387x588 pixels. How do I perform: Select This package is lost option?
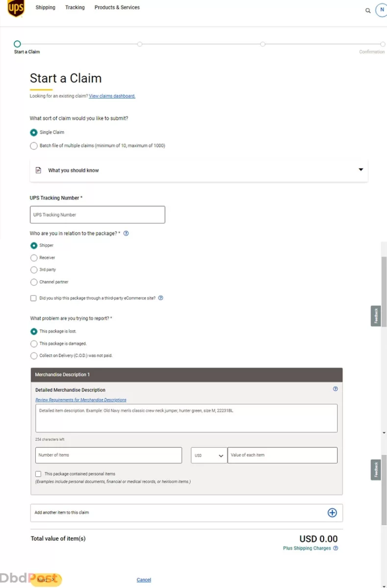click(34, 331)
